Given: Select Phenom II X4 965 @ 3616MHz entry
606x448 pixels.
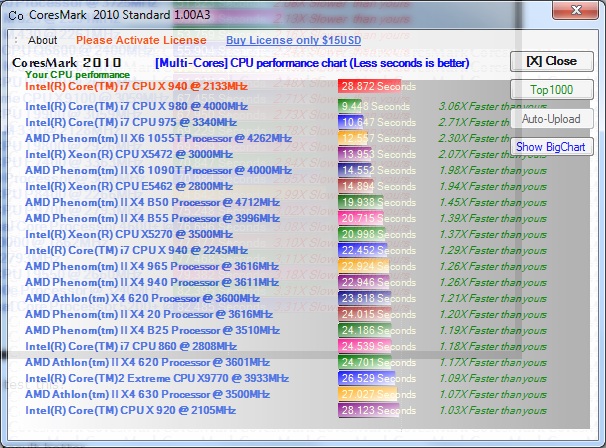Looking at the screenshot, I should [152, 266].
